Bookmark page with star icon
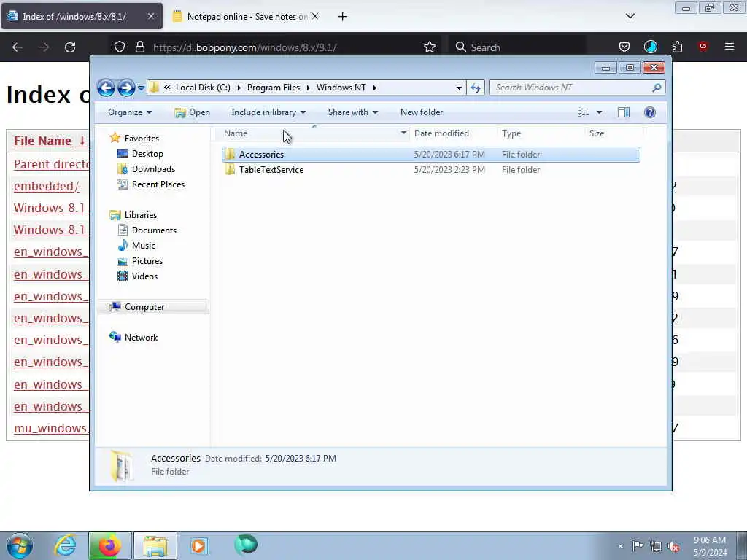This screenshot has width=747, height=560. pyautogui.click(x=430, y=47)
